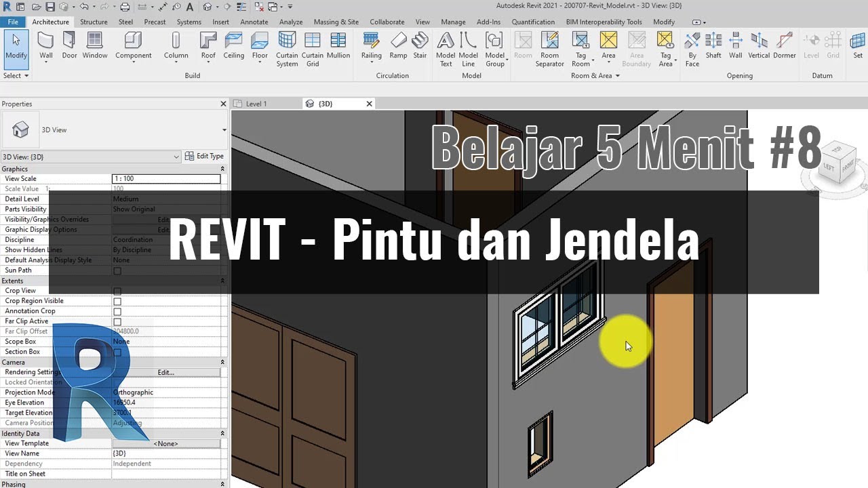Choose the Model Line tool

coord(469,49)
